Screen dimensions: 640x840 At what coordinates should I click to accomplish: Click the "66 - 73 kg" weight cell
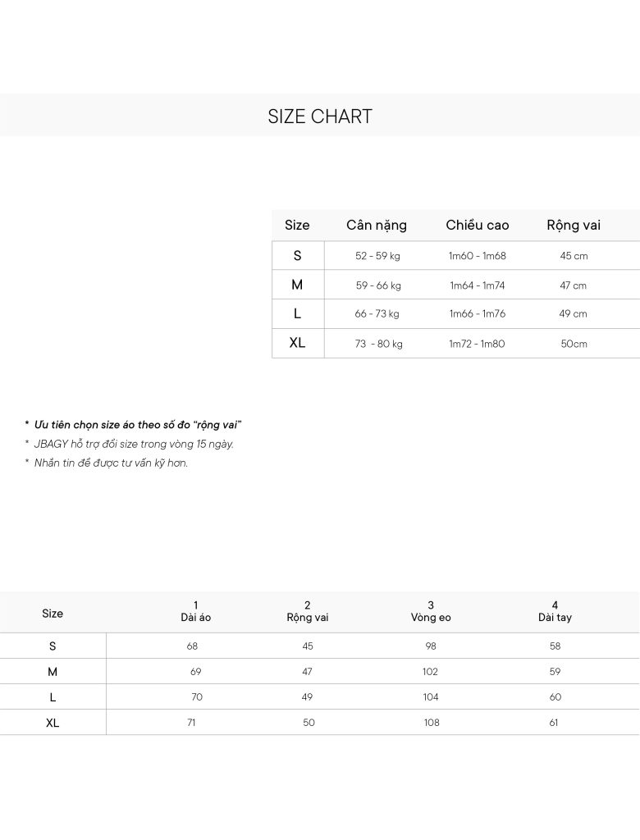[x=377, y=314]
